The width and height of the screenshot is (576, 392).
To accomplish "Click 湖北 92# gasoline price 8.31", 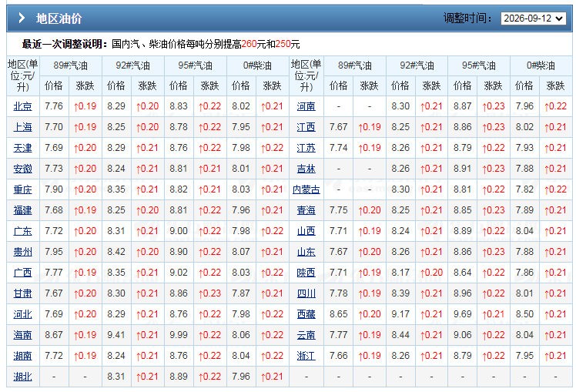I will point(116,376).
